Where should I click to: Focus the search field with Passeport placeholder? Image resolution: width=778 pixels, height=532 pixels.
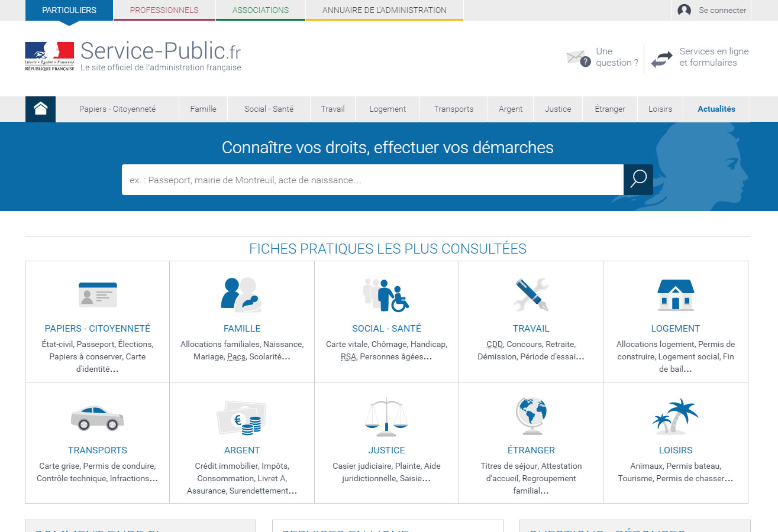pos(372,180)
